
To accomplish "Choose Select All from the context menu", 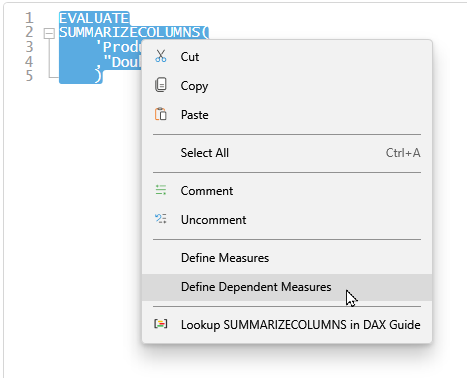I will point(287,153).
